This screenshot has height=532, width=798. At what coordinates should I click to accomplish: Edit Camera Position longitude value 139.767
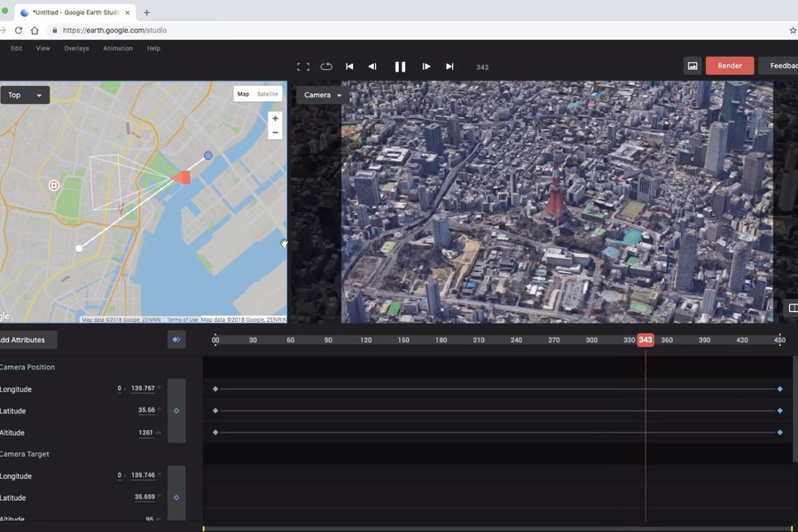coord(143,388)
